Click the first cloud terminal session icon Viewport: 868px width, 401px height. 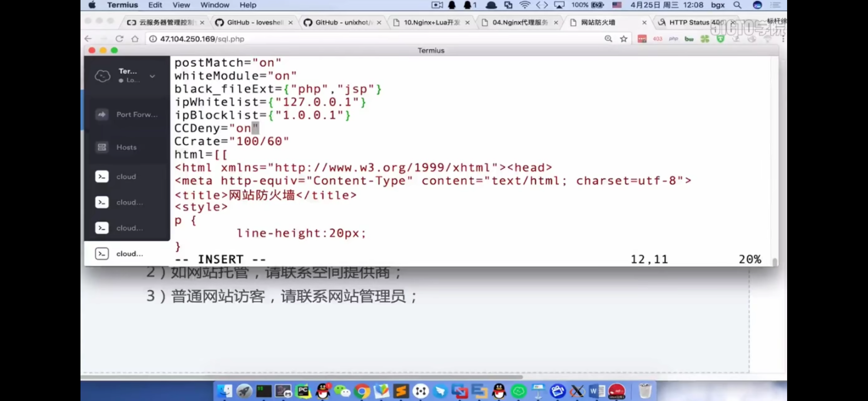point(101,176)
